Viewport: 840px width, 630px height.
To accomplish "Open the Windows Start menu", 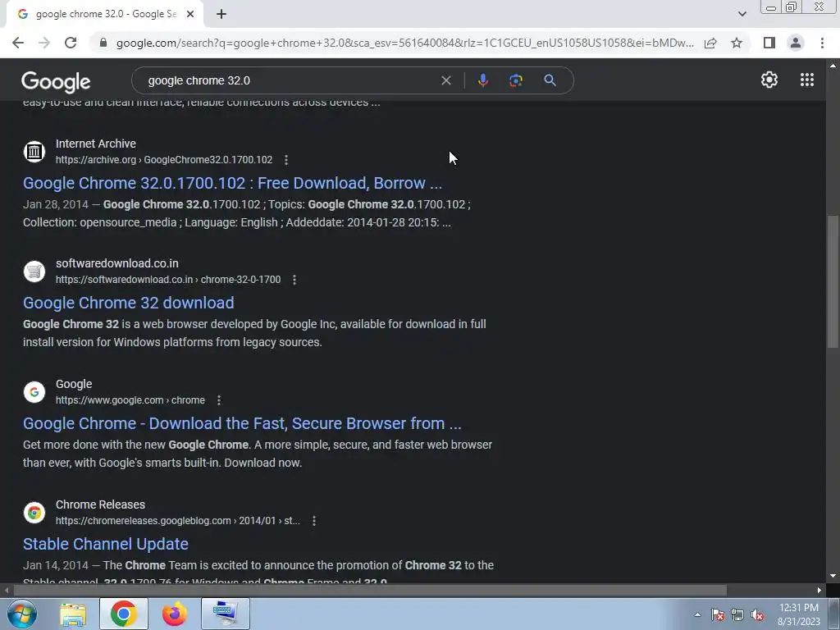I will (22, 614).
